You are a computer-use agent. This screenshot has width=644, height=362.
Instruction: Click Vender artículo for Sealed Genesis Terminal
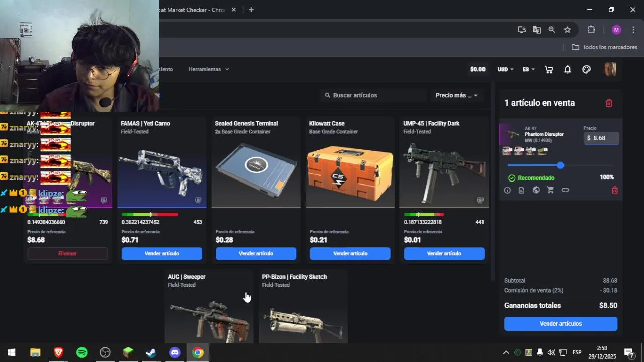[256, 254]
